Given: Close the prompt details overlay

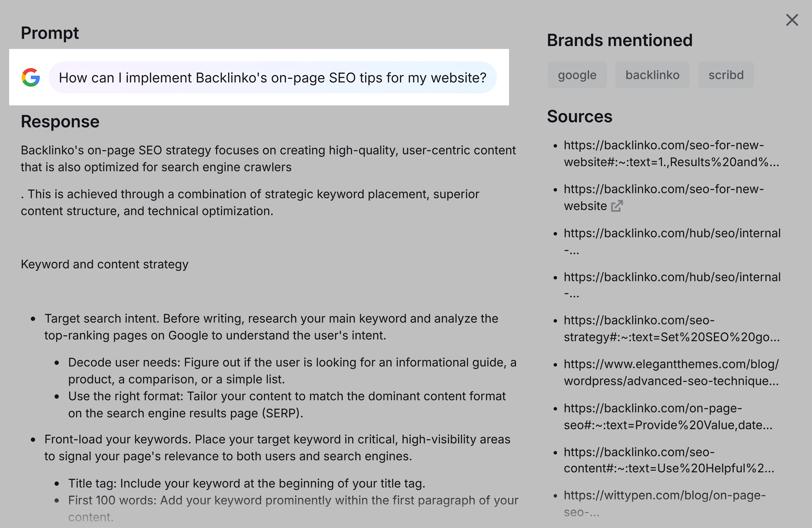Looking at the screenshot, I should 792,20.
